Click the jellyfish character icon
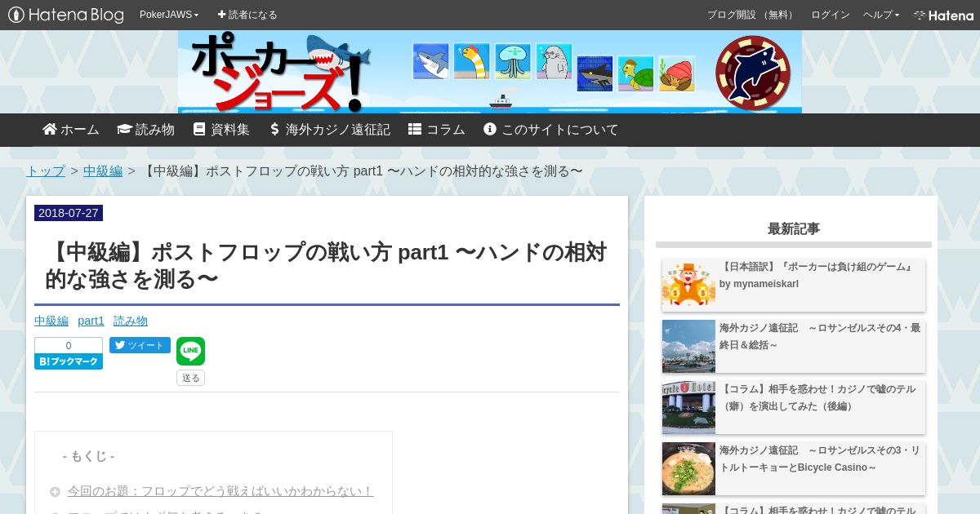 pos(512,61)
